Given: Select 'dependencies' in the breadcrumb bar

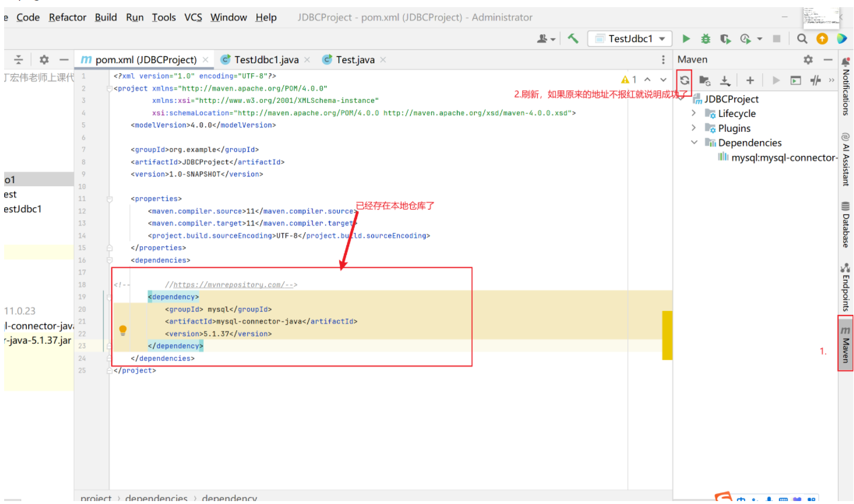Looking at the screenshot, I should pyautogui.click(x=156, y=498).
